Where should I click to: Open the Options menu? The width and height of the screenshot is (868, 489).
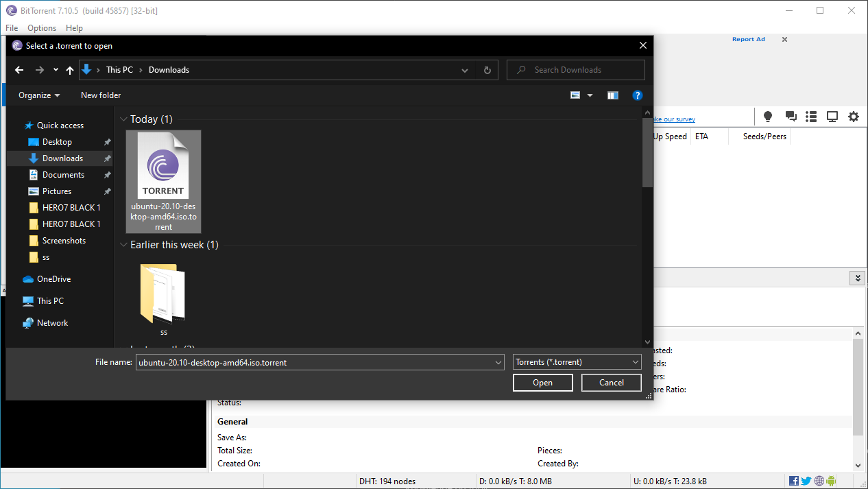coord(42,28)
